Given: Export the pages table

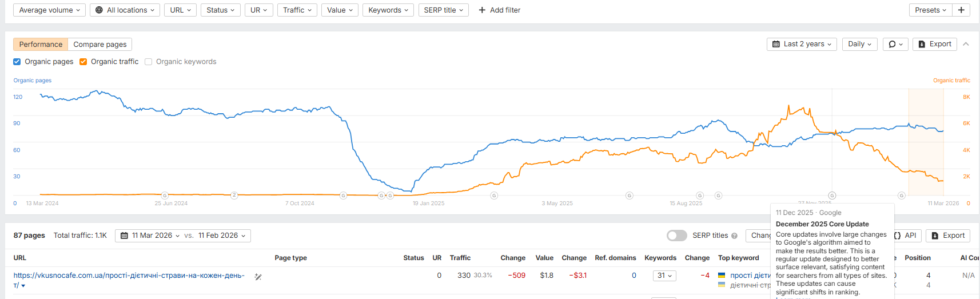Looking at the screenshot, I should [x=948, y=236].
